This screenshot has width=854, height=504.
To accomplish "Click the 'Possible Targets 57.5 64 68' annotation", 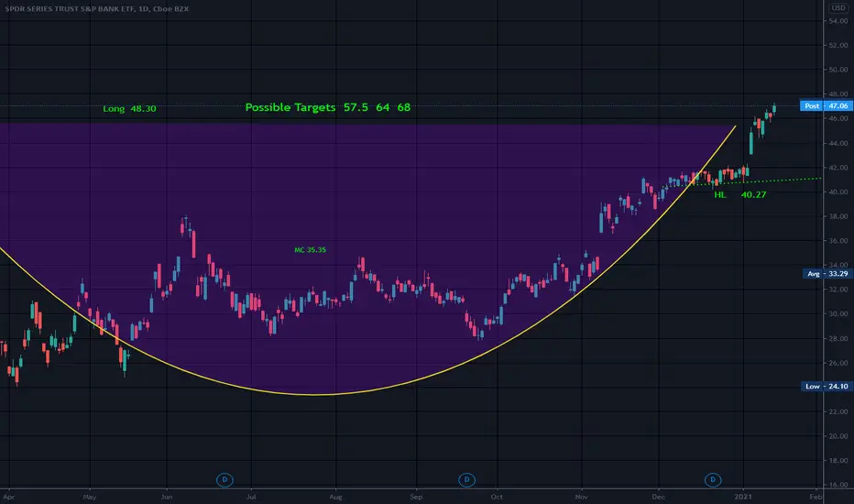I will (328, 107).
